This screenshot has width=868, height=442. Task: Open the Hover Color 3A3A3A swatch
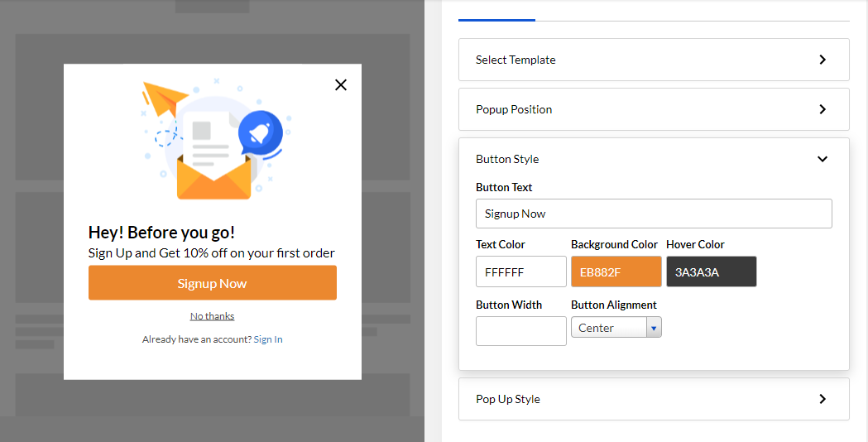(712, 272)
